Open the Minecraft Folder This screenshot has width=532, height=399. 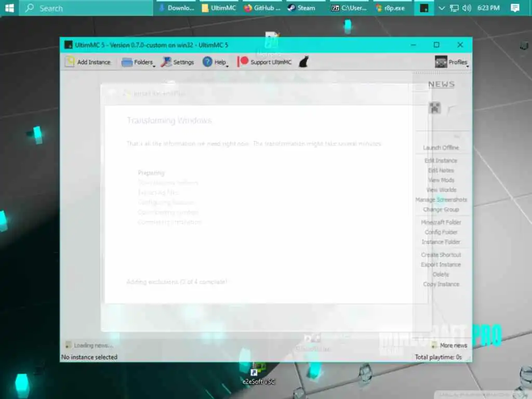tap(441, 222)
